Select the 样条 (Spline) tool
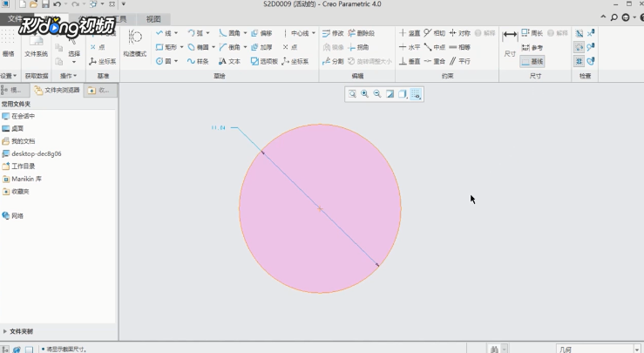 coord(198,61)
